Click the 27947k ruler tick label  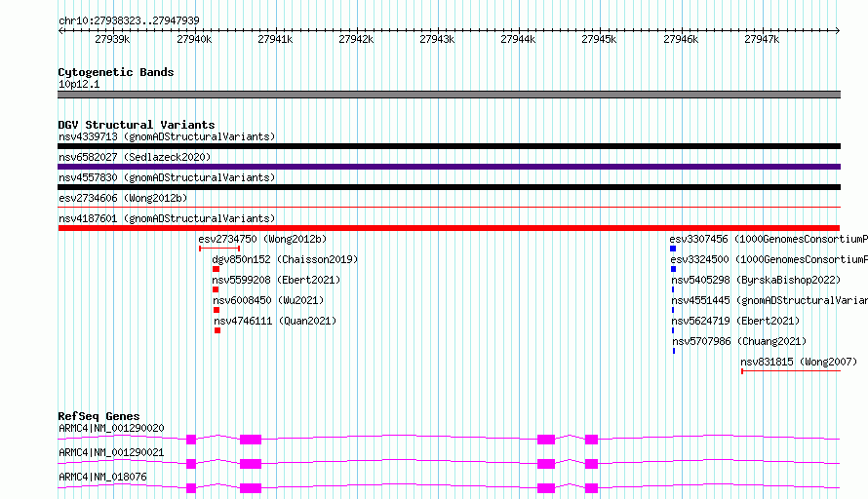click(762, 39)
